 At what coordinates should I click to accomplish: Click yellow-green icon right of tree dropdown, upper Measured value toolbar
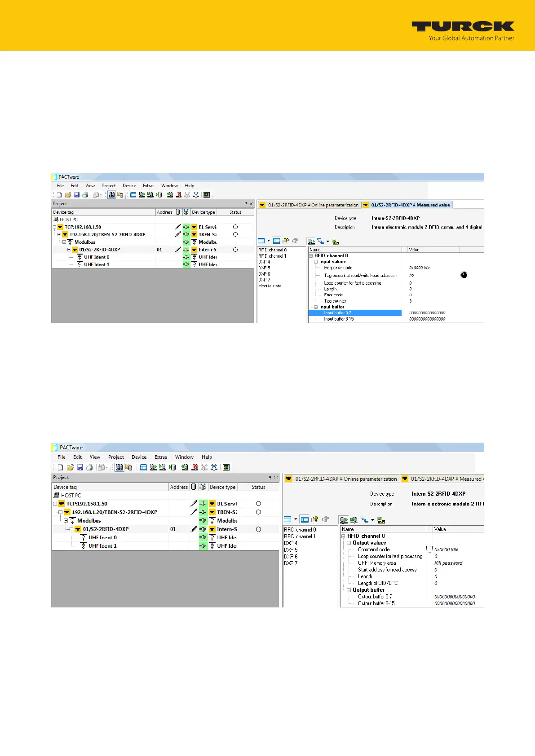pos(335,242)
